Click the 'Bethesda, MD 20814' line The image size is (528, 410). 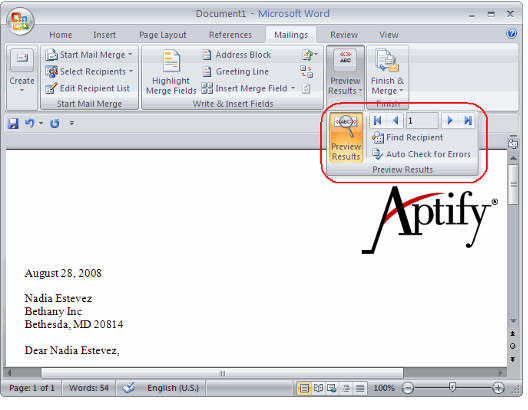74,324
